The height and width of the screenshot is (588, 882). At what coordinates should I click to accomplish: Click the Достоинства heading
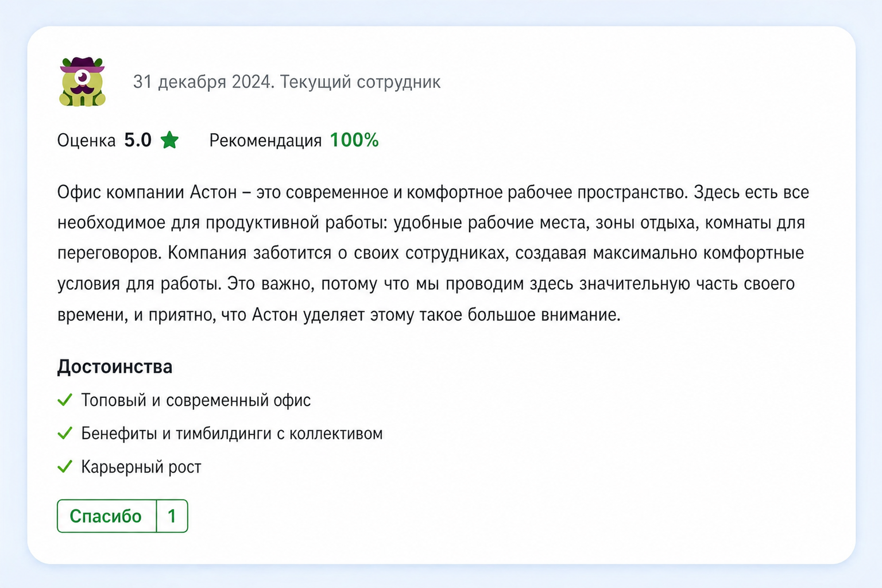[x=115, y=366]
